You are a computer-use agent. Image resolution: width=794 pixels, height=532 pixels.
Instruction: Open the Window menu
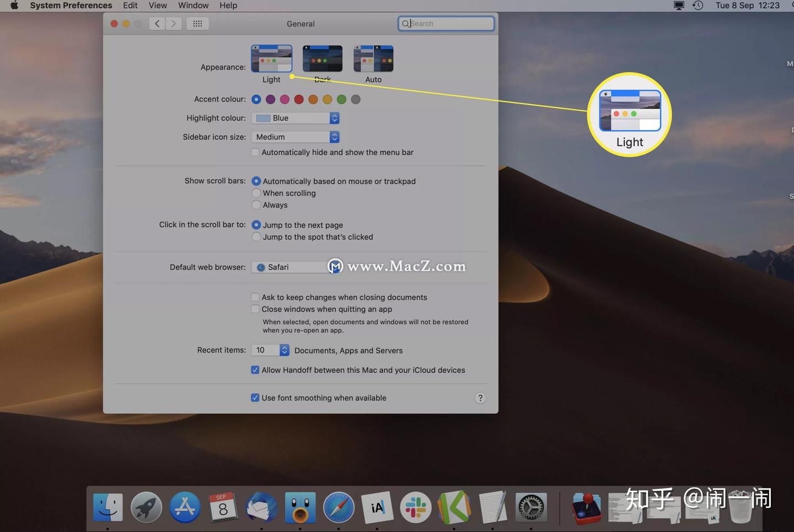pyautogui.click(x=193, y=6)
